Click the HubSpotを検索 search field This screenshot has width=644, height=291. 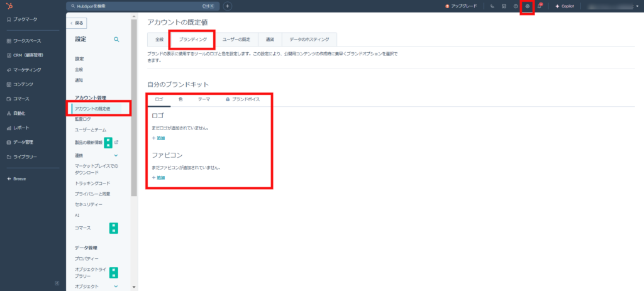pos(143,6)
